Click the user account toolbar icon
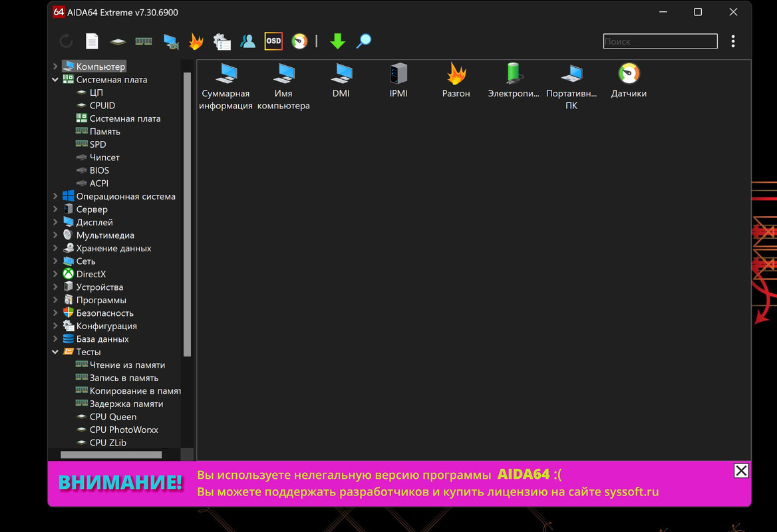 tap(247, 41)
